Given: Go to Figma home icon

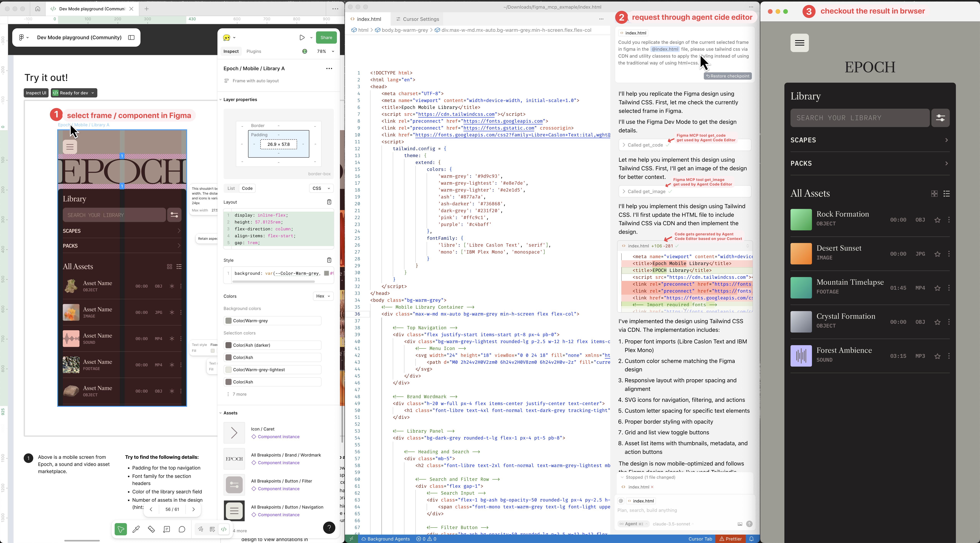Looking at the screenshot, I should coord(38,8).
